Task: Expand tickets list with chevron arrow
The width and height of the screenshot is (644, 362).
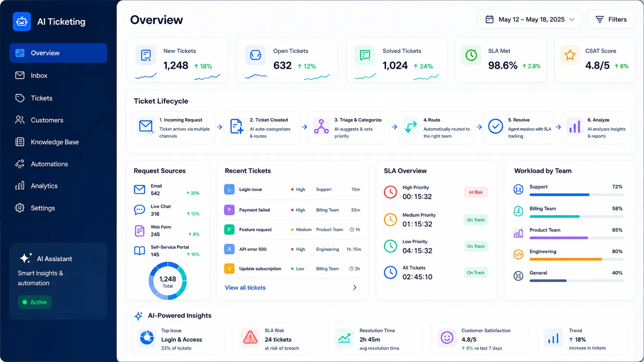Action: (x=355, y=288)
